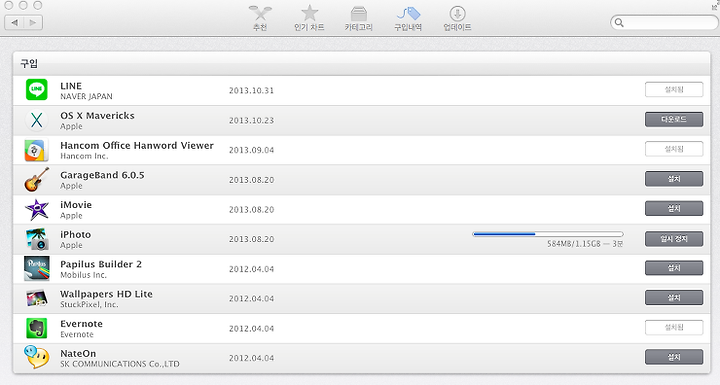The image size is (720, 385).
Task: Install Wallpapers HD Lite
Action: pyautogui.click(x=674, y=298)
